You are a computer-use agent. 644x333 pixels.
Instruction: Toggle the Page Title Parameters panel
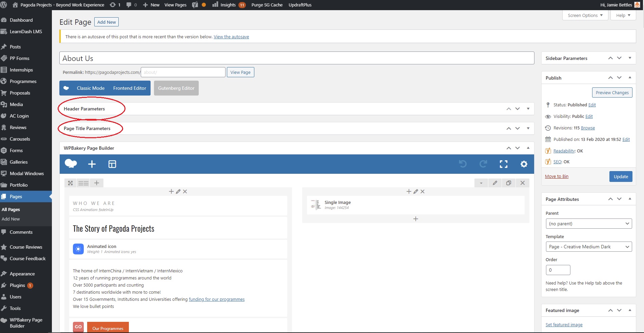click(528, 128)
